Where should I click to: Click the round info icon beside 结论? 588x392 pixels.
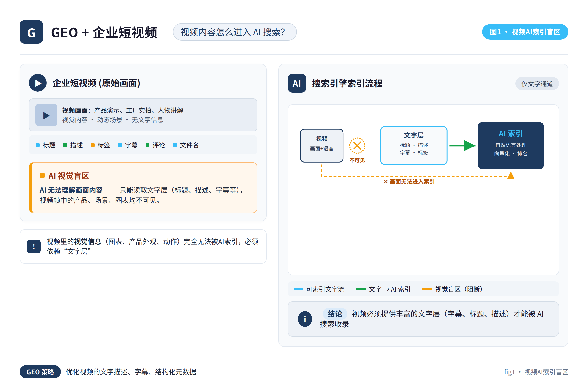305,319
